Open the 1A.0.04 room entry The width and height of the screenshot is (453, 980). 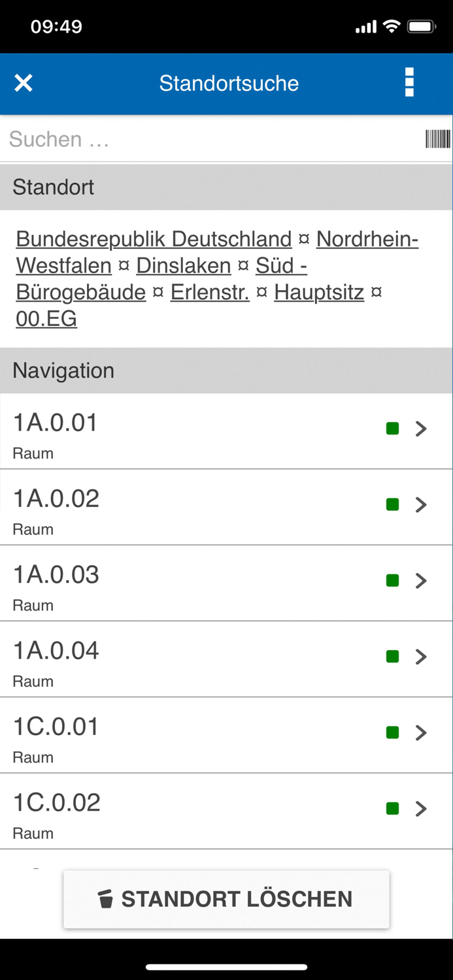click(x=226, y=659)
